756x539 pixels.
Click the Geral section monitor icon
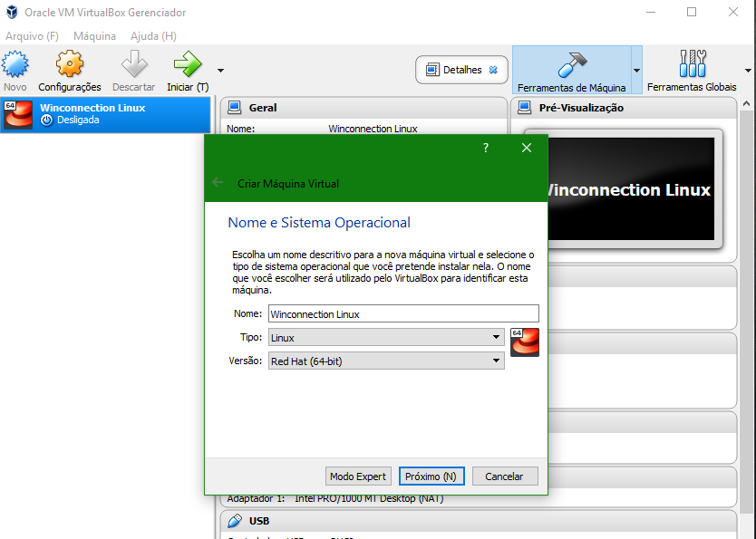[x=234, y=108]
